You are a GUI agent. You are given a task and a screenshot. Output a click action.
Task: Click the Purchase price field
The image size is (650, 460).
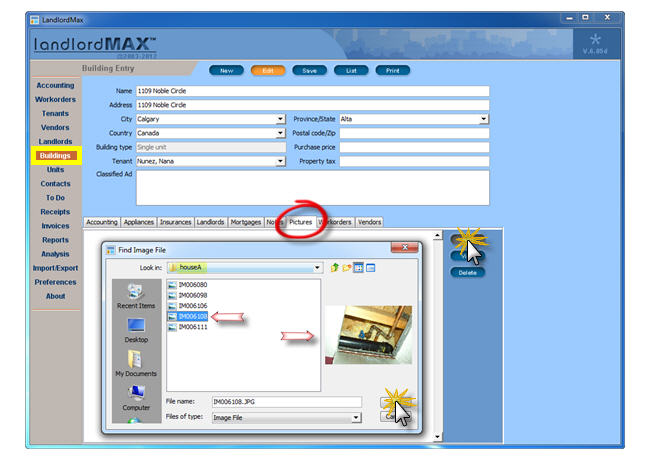pos(414,147)
